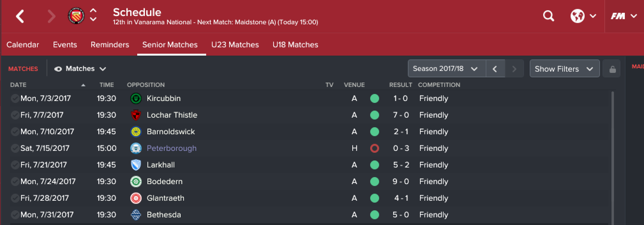
Task: Open the Peterborough team link
Action: tap(171, 148)
